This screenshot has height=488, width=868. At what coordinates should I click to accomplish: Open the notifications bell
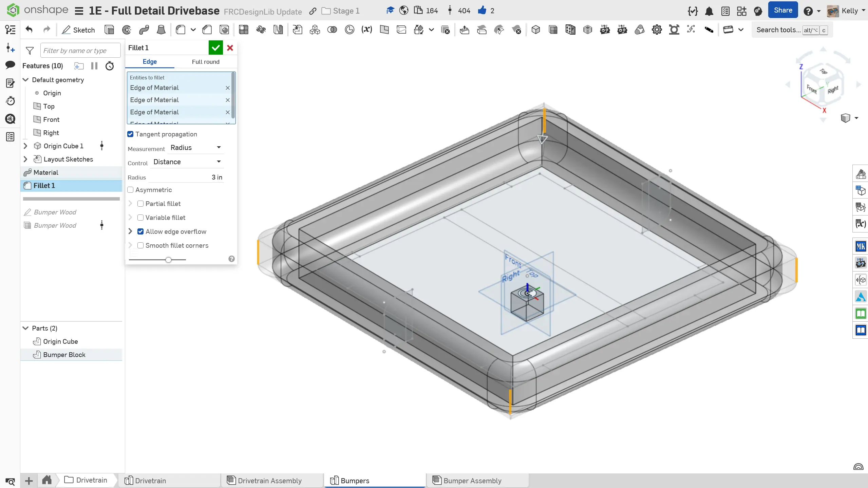click(709, 11)
